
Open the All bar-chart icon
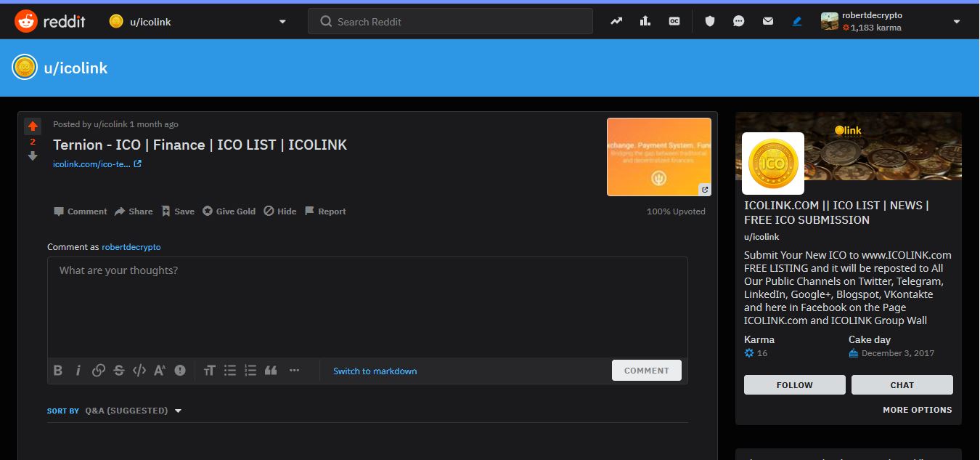pyautogui.click(x=645, y=21)
